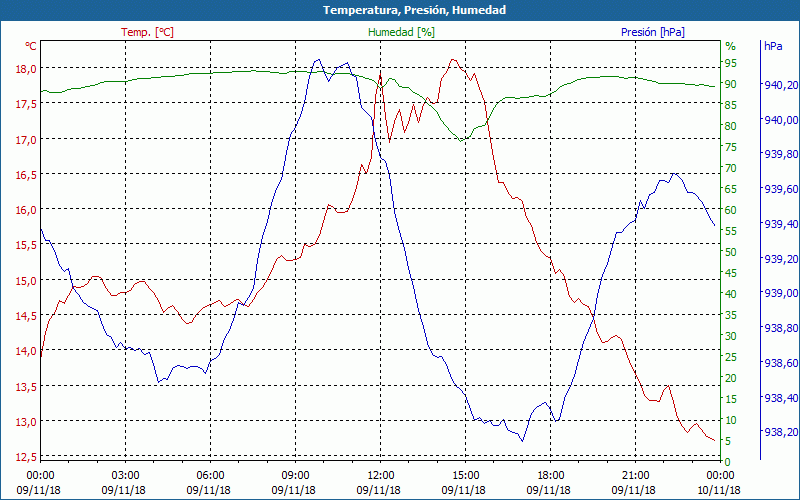Click temperature axis value '16,5'
The image size is (800, 500).
[x=26, y=175]
